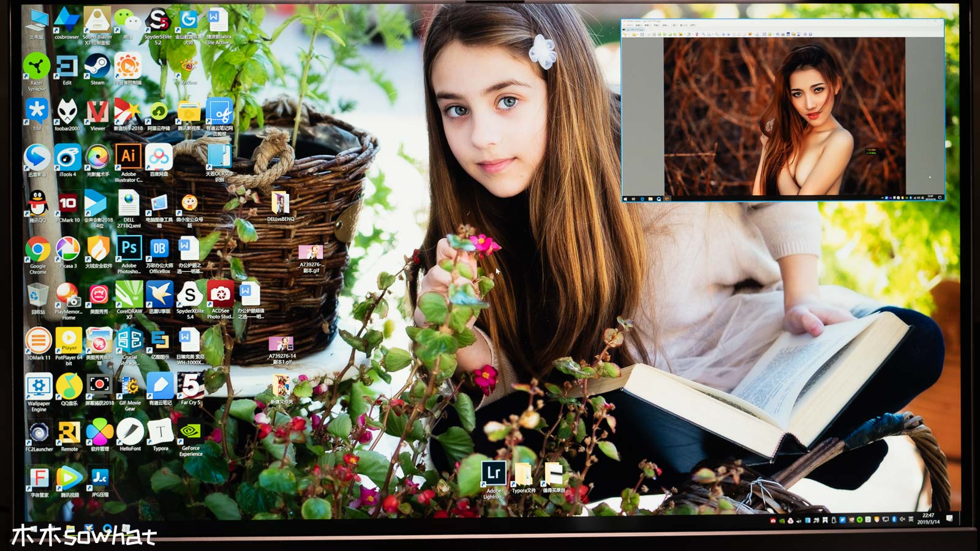Screen dimensions: 980x551
Task: Open the TIM messenger shortcut
Action: coord(37,116)
